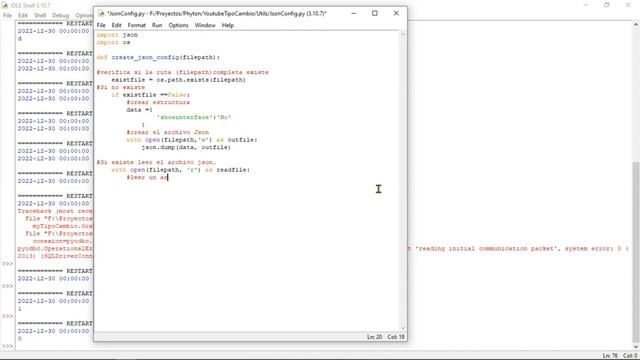Image resolution: width=640 pixels, height=360 pixels.
Task: Click the IDLE Shell scrollbar down arrow
Action: click(636, 347)
